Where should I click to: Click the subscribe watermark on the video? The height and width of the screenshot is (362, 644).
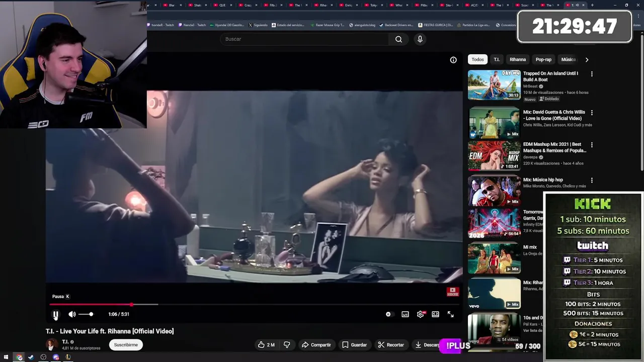tap(452, 292)
